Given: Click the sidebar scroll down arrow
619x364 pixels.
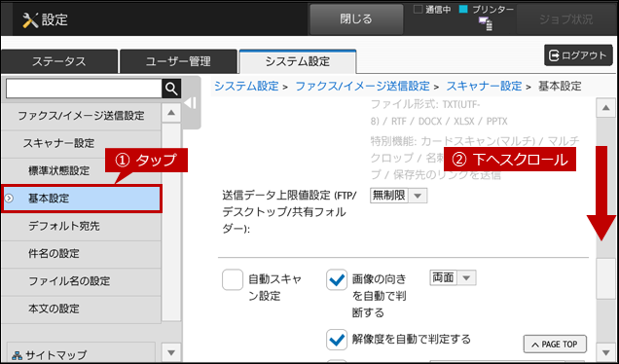Looking at the screenshot, I should [x=171, y=352].
